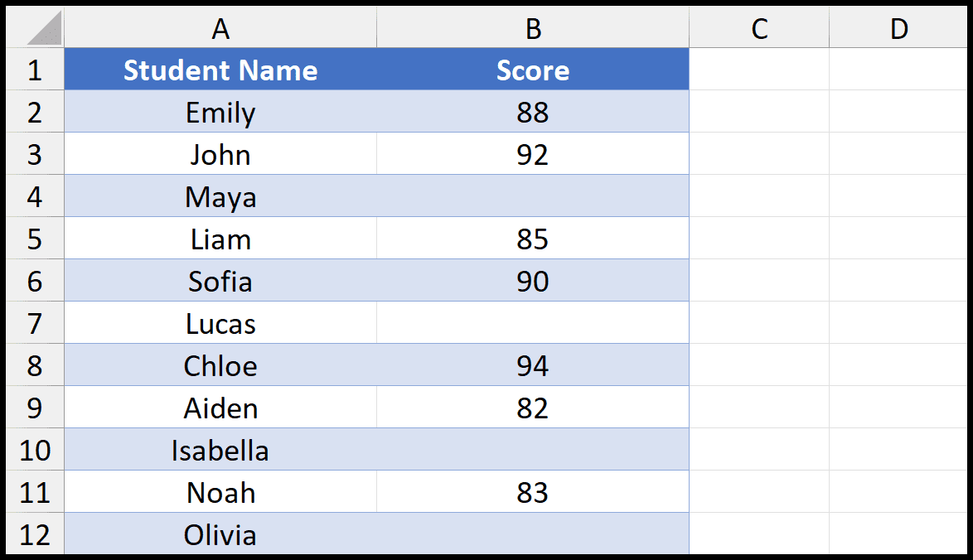Select row 10 header
This screenshot has width=973, height=560.
pos(35,450)
